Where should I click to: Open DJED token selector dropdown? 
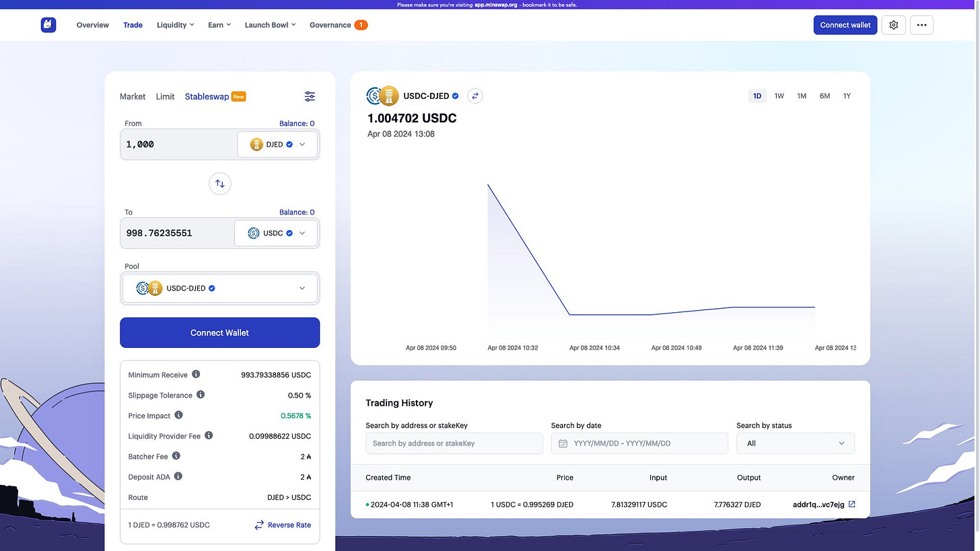click(277, 144)
